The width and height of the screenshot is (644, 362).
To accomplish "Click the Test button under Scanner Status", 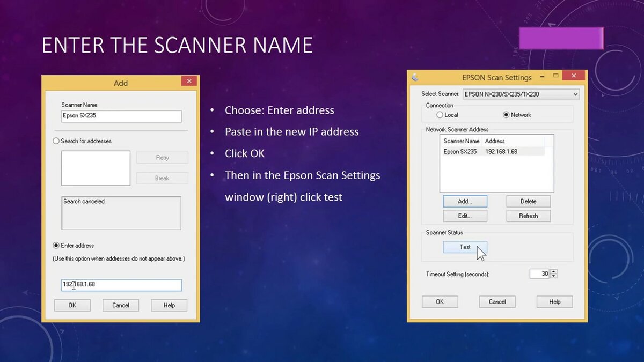I will [465, 247].
